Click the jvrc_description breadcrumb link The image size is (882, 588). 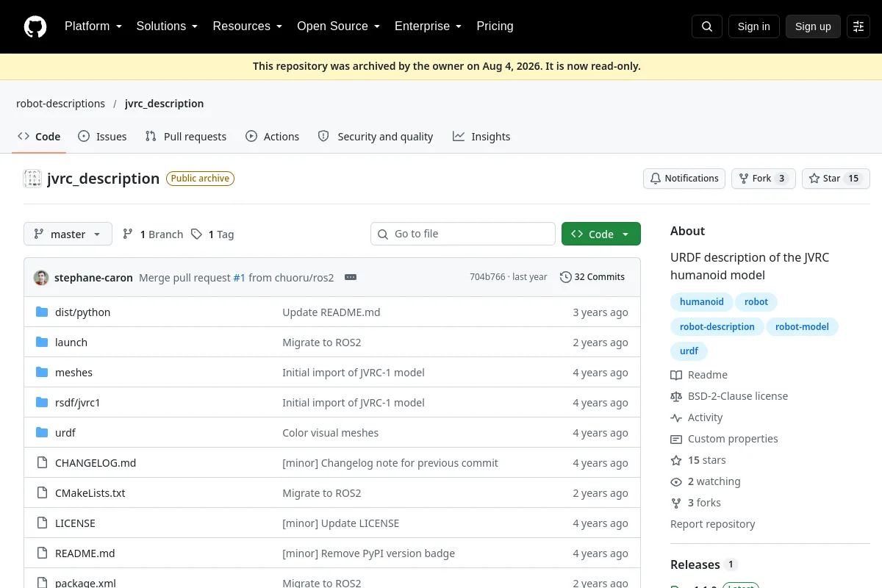[x=165, y=104]
